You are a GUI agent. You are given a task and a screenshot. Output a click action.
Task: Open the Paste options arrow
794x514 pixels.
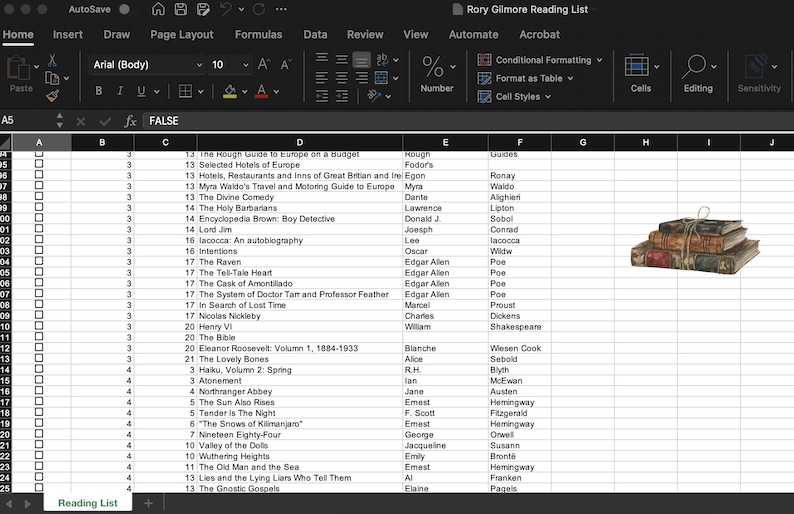click(36, 66)
